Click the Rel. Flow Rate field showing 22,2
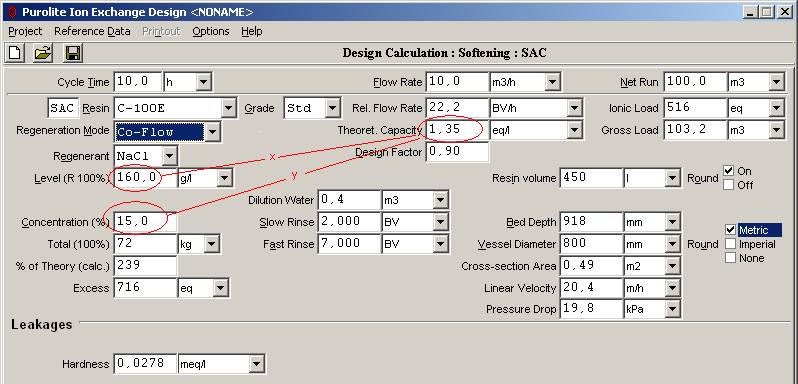The image size is (798, 384). [457, 108]
